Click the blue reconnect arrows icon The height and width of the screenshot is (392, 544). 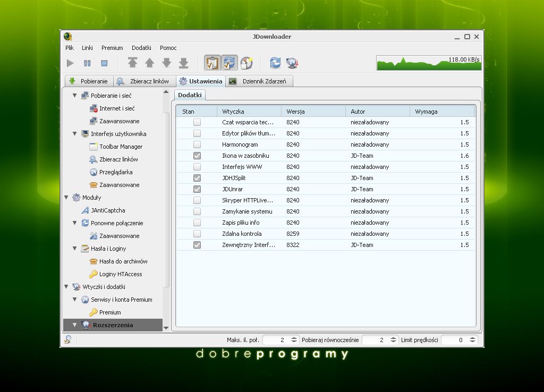point(275,63)
